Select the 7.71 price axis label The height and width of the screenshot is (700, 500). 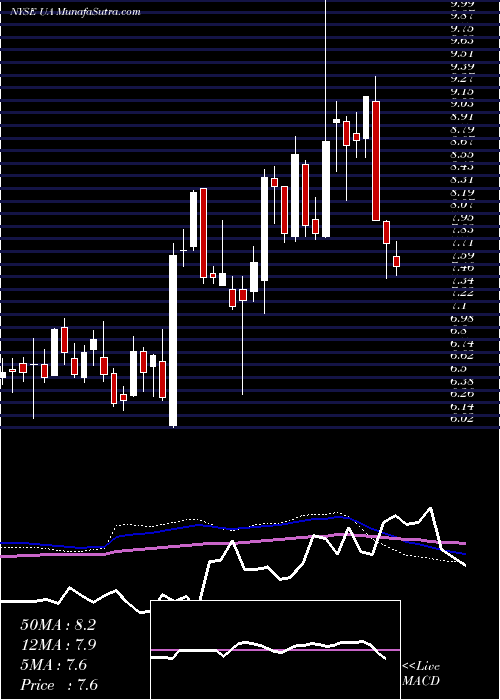tap(462, 244)
